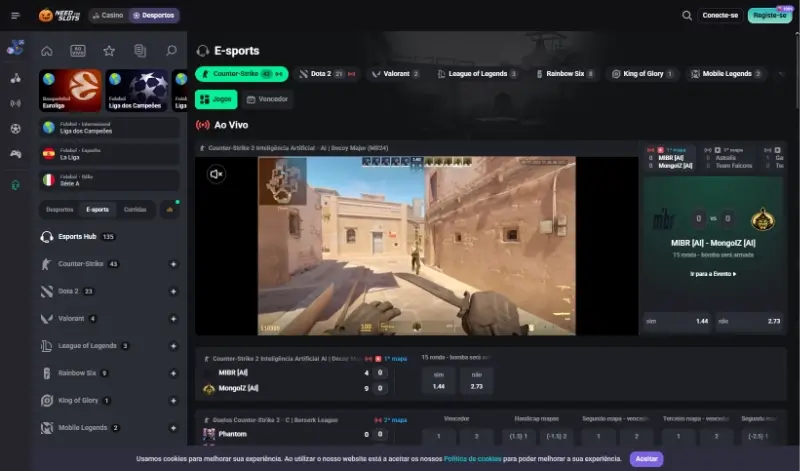Click the MongolZ team logo in match card
Screen dimensions: 800x471
762,219
